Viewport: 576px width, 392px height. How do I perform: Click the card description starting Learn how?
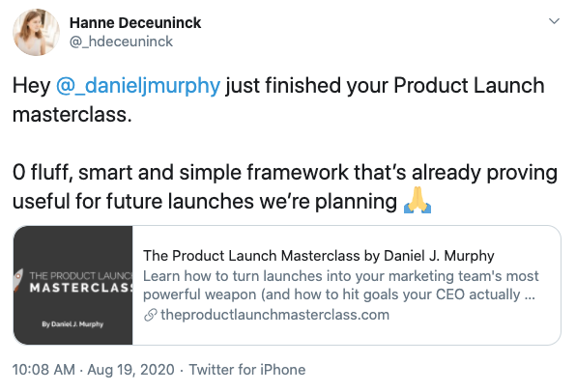coord(341,285)
